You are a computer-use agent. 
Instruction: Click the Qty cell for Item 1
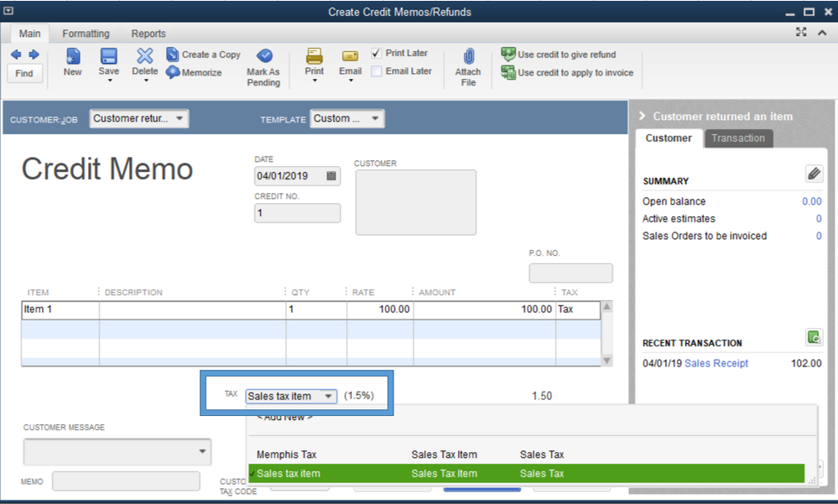click(316, 309)
